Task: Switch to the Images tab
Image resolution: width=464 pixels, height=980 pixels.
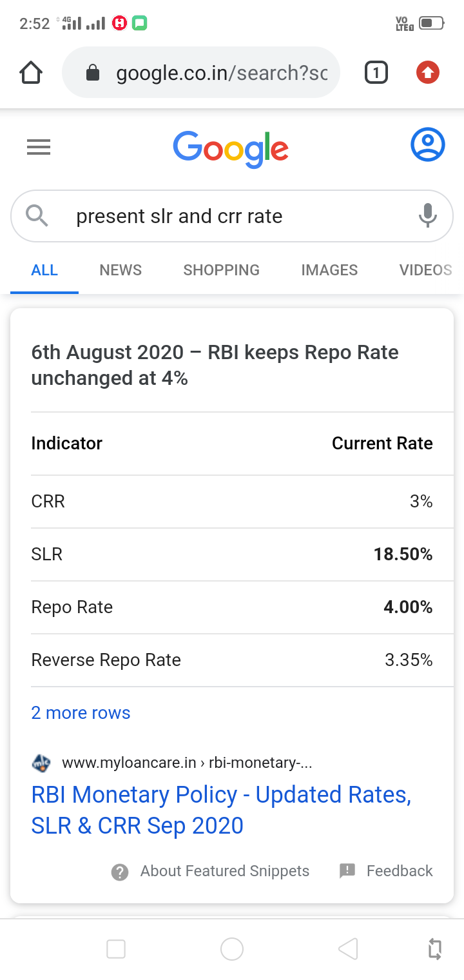Action: point(329,270)
